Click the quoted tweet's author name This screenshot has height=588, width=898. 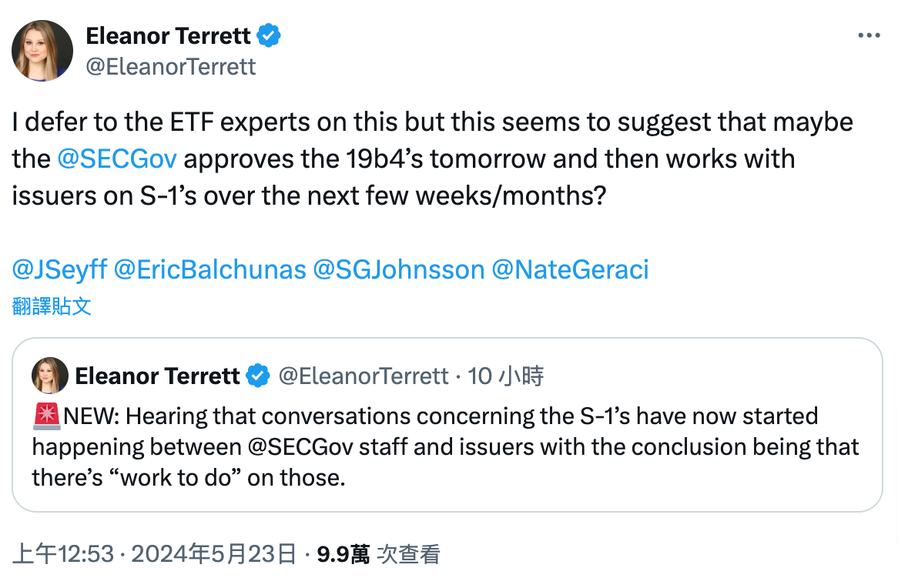point(157,376)
